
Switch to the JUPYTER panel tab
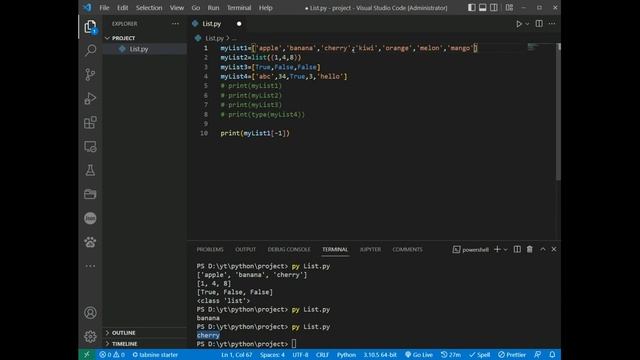pos(370,249)
